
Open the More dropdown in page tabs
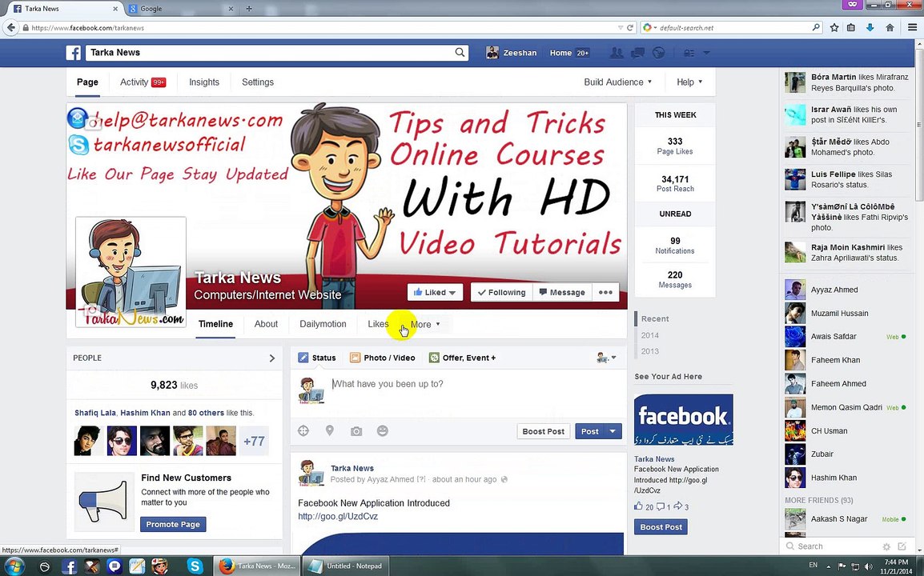(425, 325)
